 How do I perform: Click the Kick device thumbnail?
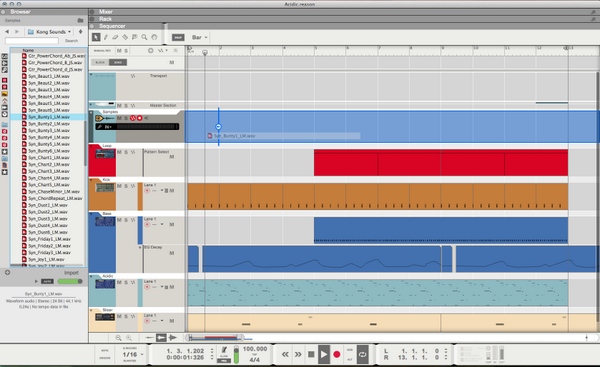105,188
